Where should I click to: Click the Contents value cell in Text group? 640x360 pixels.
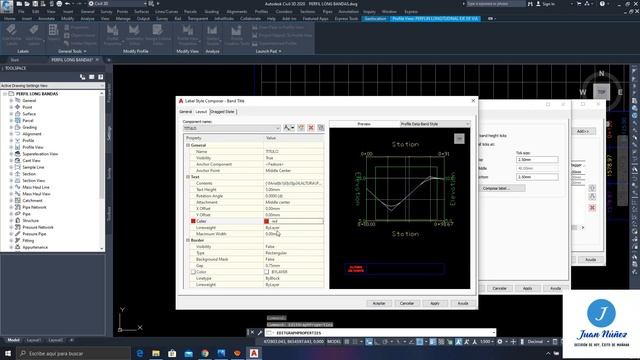294,183
